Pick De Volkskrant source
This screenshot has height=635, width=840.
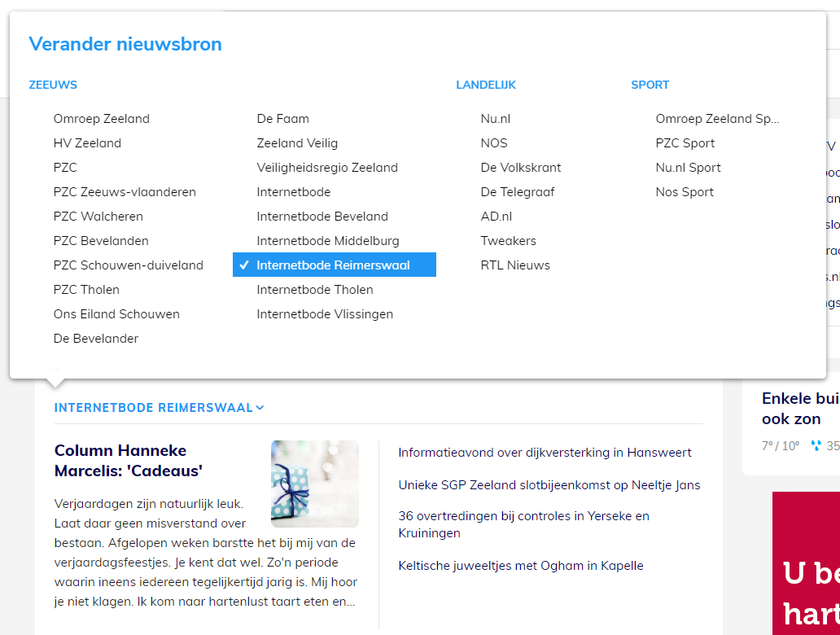tap(521, 167)
